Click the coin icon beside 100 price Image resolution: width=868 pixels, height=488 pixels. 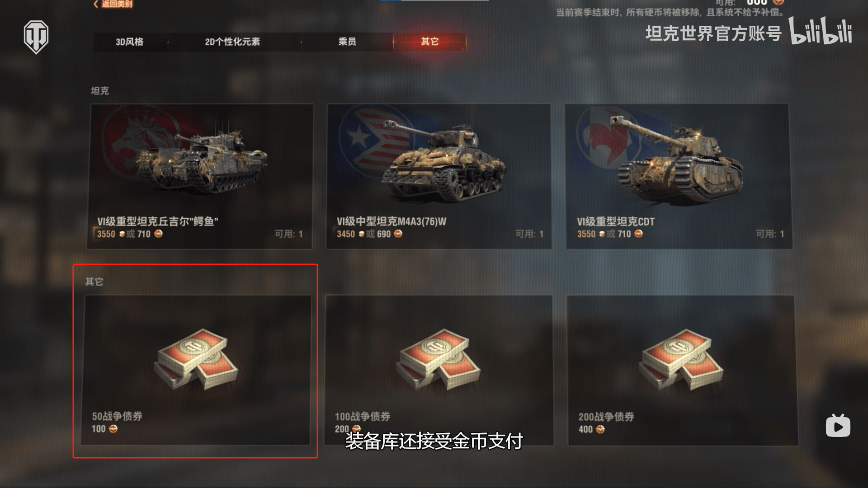(x=113, y=429)
